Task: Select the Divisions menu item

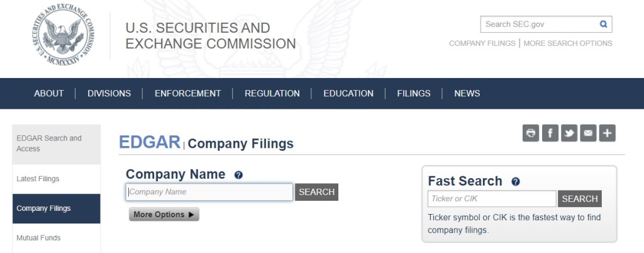Action: click(109, 93)
